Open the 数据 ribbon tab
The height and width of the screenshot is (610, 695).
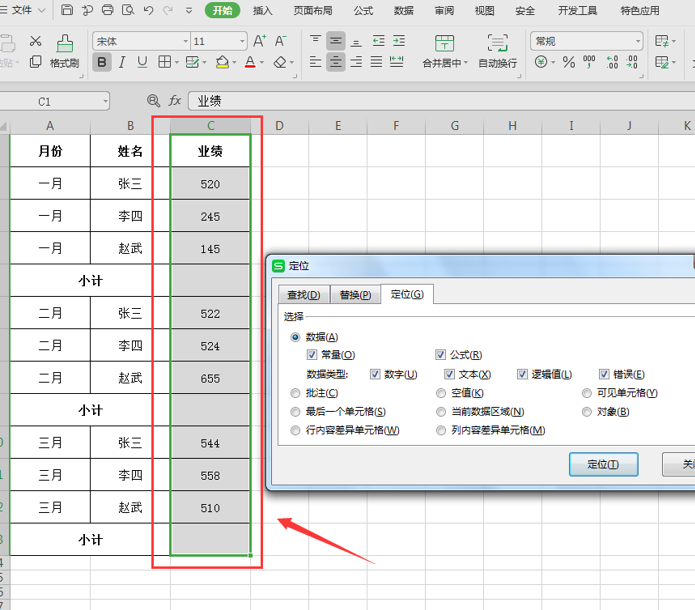(403, 10)
